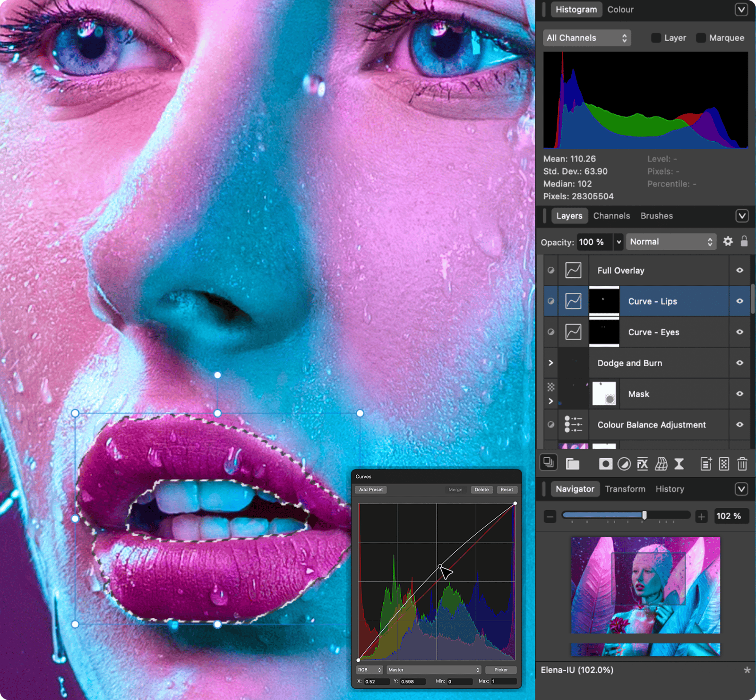Switch to the Channels tab

[x=611, y=216]
